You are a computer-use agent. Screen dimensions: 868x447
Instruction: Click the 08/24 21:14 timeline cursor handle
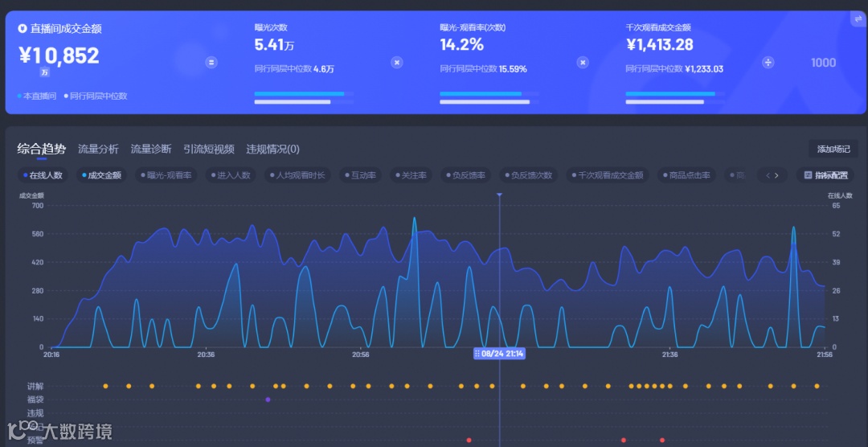pyautogui.click(x=499, y=354)
